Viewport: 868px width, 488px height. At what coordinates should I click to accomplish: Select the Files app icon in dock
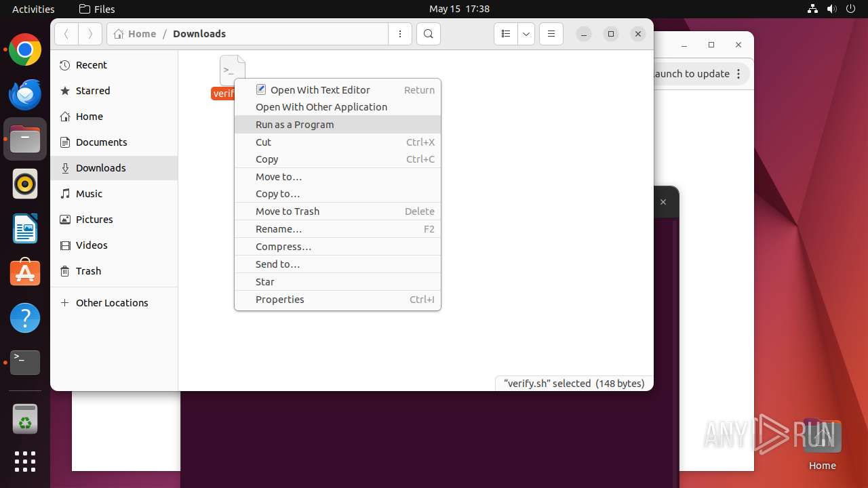point(25,140)
